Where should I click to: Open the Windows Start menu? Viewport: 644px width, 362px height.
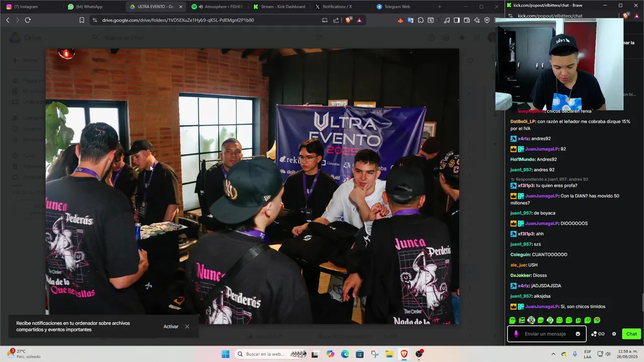[225, 354]
